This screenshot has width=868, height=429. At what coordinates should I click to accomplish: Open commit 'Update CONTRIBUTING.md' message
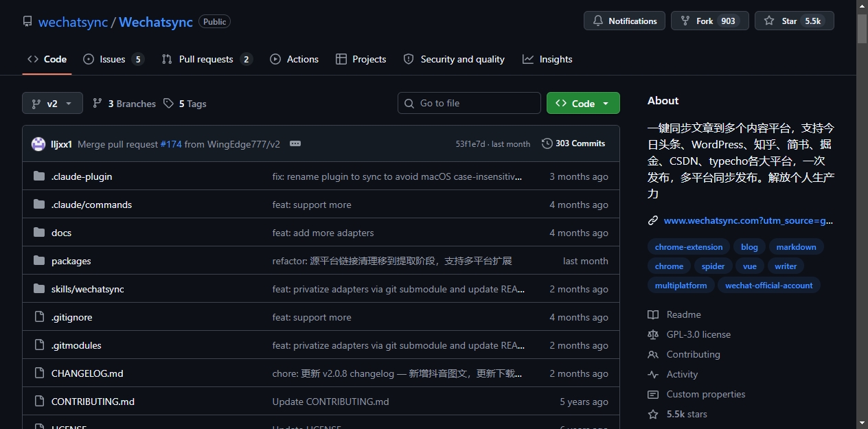pyautogui.click(x=330, y=402)
